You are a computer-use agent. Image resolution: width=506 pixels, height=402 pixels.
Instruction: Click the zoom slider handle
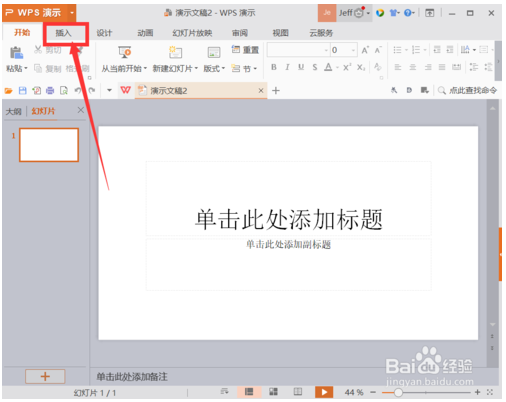pos(398,393)
